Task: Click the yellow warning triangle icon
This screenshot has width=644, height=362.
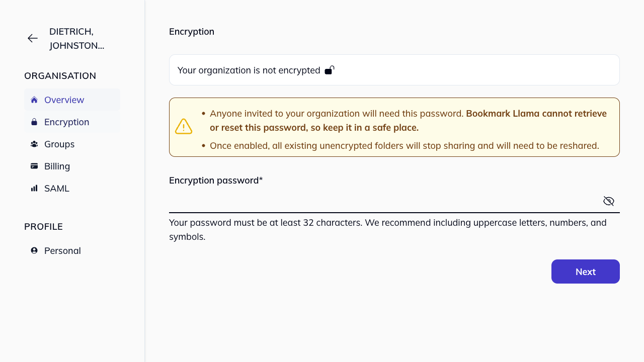Action: click(x=183, y=126)
